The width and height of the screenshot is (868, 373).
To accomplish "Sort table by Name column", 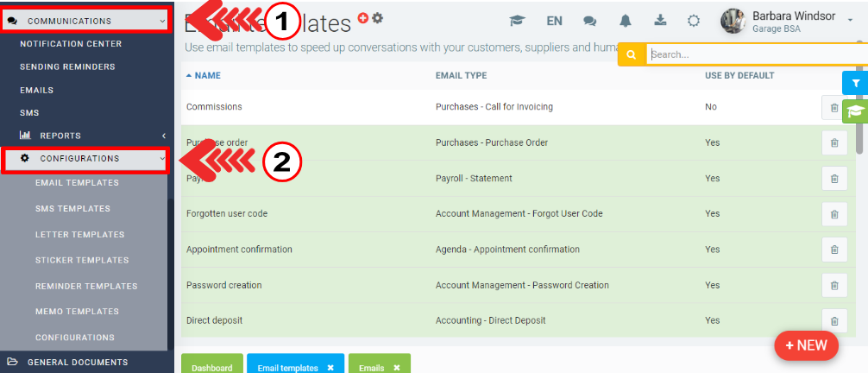I will (x=207, y=76).
